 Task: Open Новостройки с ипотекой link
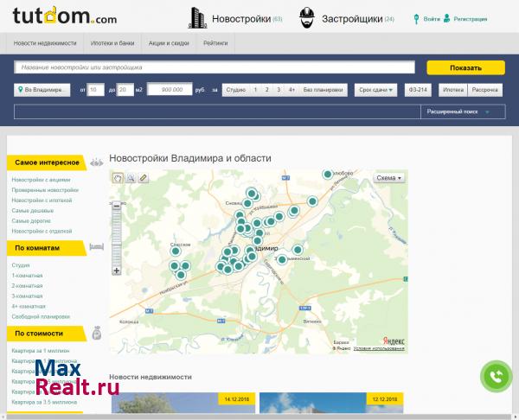[x=42, y=200]
